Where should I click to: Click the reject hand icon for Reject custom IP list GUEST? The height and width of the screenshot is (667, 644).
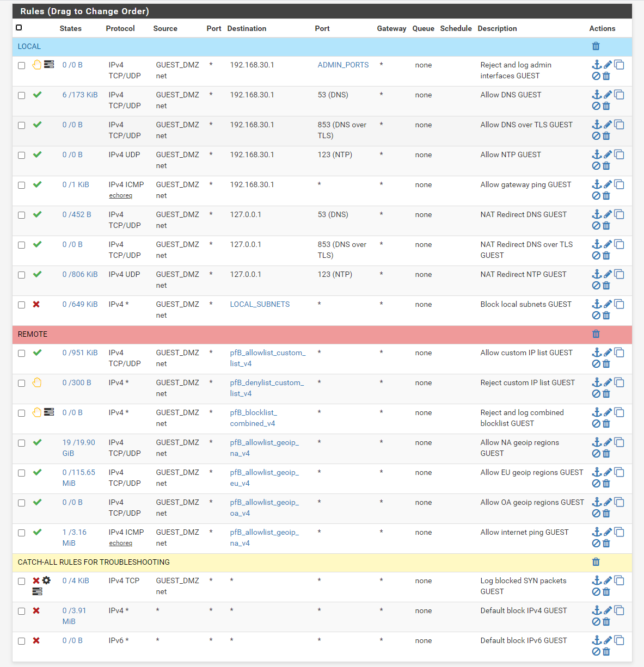[x=37, y=382]
